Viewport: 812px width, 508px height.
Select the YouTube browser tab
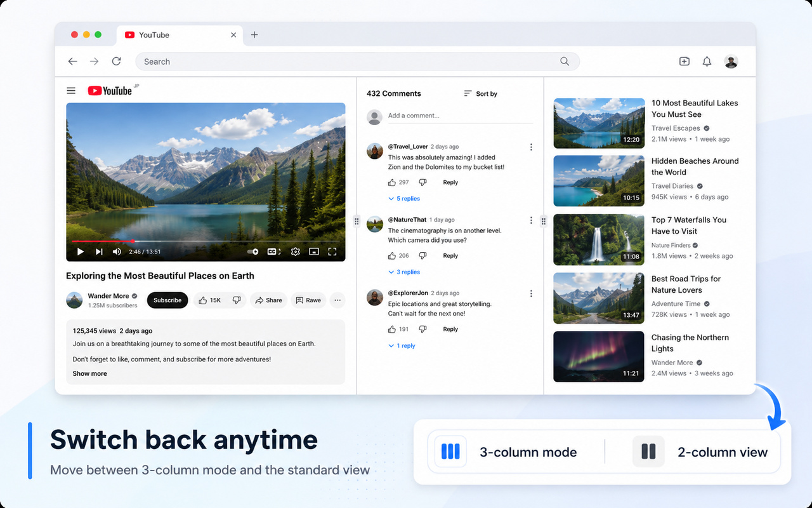pos(180,35)
